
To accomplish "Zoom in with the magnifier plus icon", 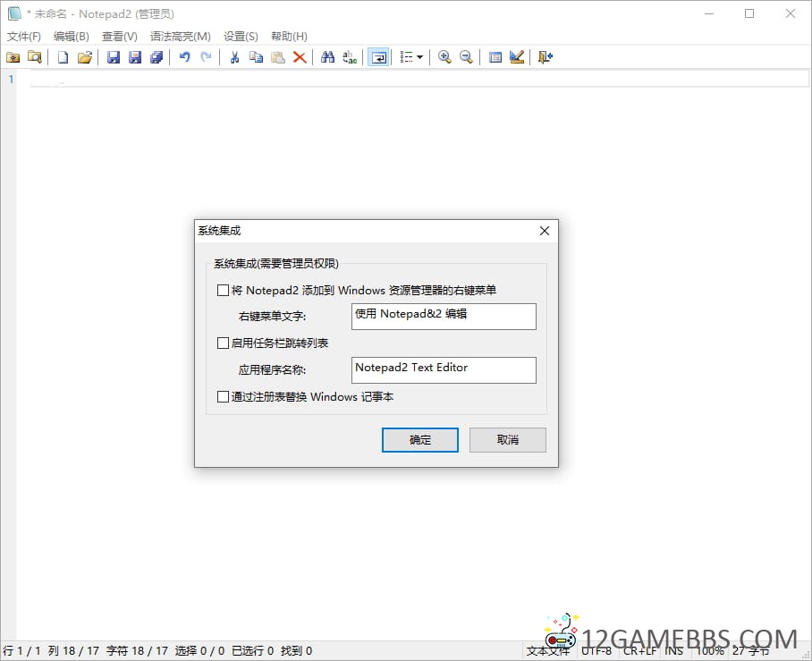I will pyautogui.click(x=444, y=57).
